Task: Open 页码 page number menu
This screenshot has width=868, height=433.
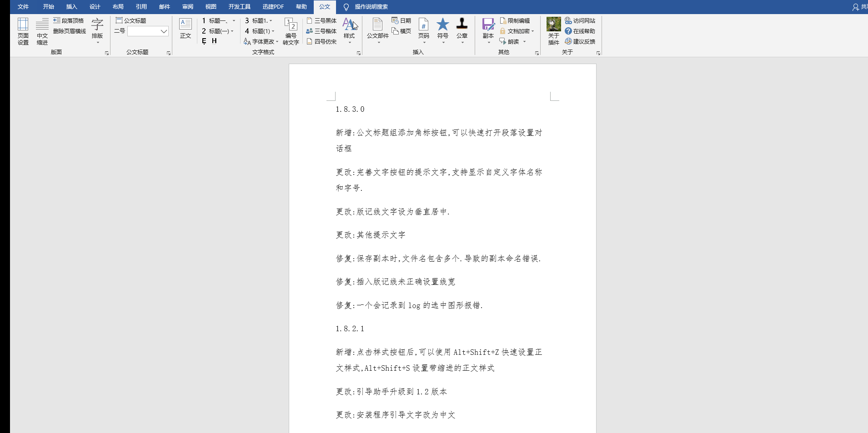Action: (424, 31)
